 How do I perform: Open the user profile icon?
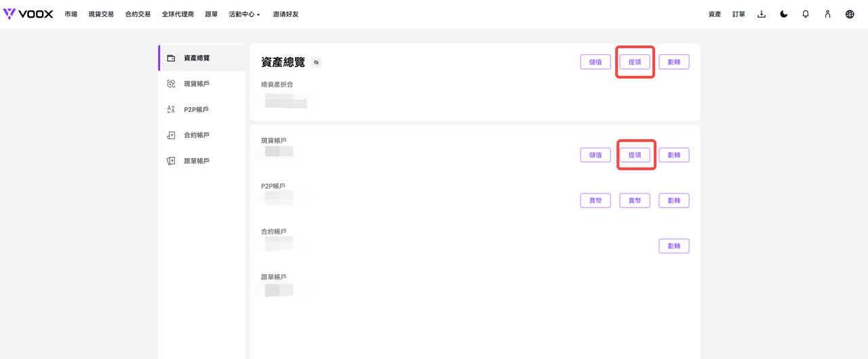827,14
